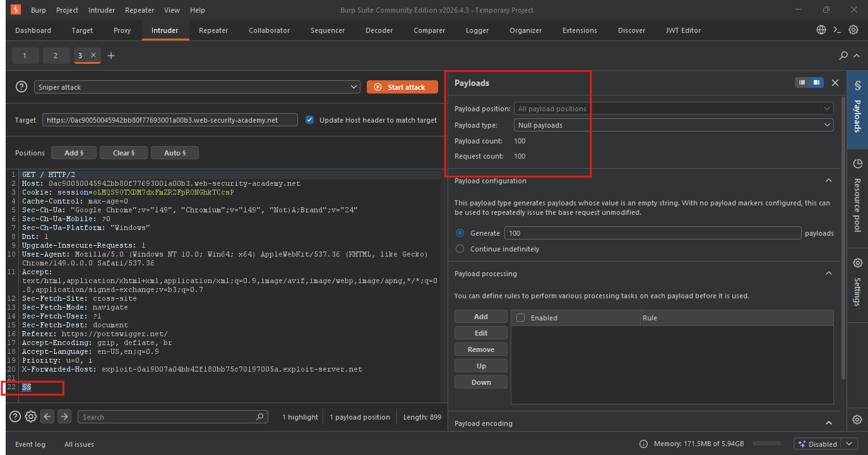The width and height of the screenshot is (868, 455).
Task: Click Add in Payload processing
Action: coord(481,317)
